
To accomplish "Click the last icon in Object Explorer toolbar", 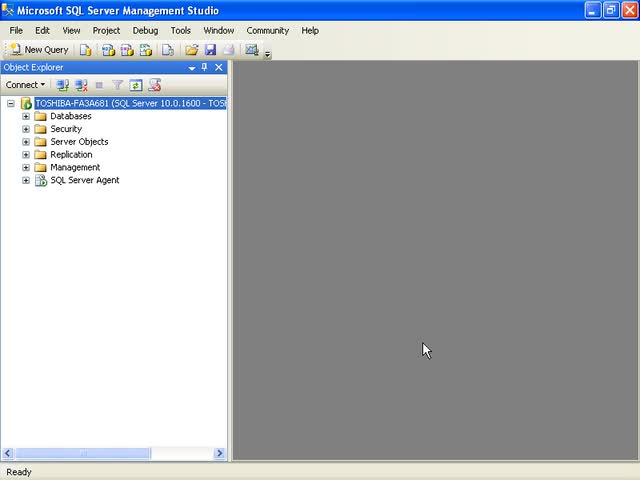I will [155, 85].
